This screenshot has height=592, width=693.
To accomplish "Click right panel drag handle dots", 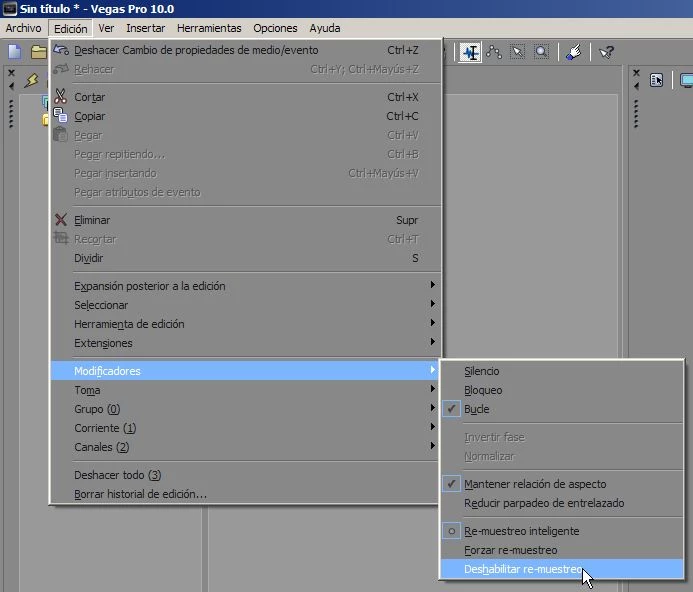I will click(x=636, y=114).
